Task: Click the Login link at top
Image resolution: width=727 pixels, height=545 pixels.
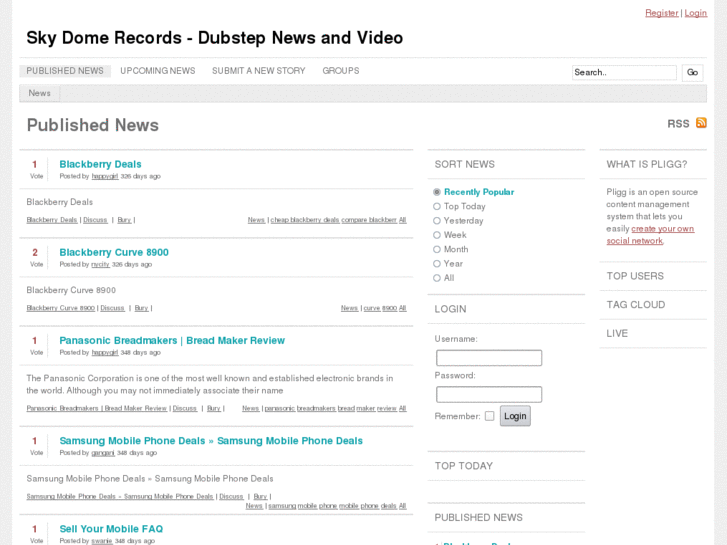Action: (695, 13)
